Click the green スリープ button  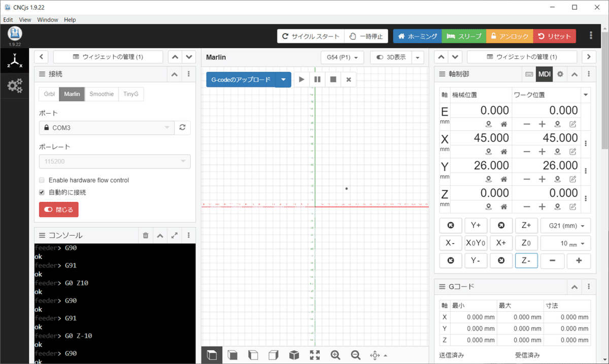(464, 36)
